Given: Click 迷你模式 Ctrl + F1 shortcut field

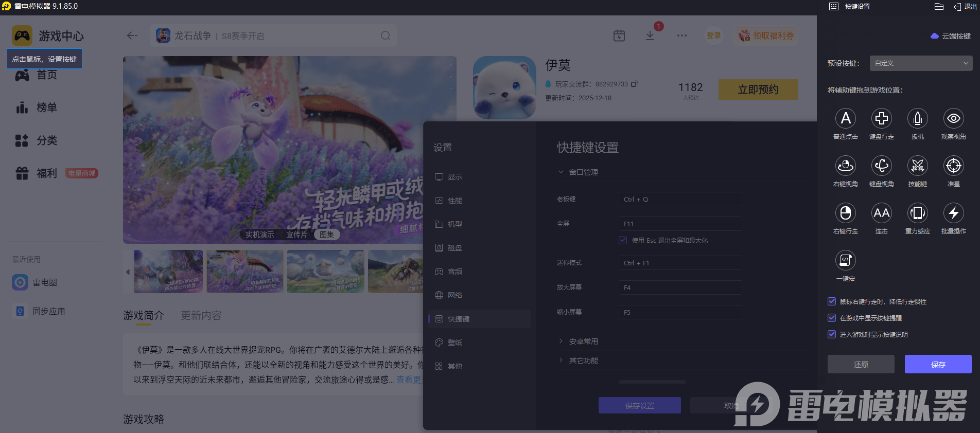Looking at the screenshot, I should pyautogui.click(x=680, y=263).
